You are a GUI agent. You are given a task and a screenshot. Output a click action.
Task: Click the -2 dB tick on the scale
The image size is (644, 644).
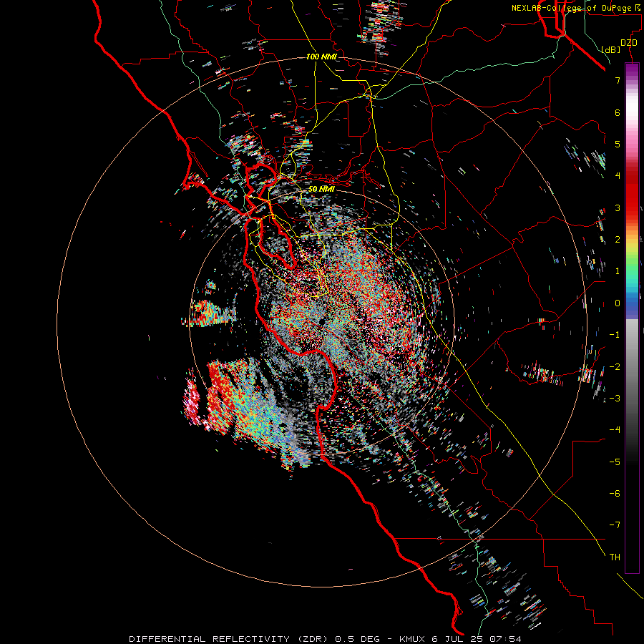(615, 367)
